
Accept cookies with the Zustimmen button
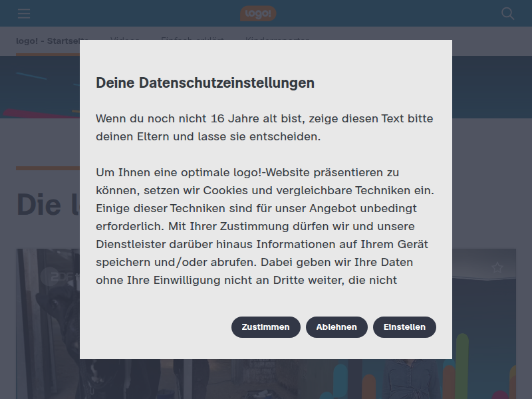coord(265,327)
